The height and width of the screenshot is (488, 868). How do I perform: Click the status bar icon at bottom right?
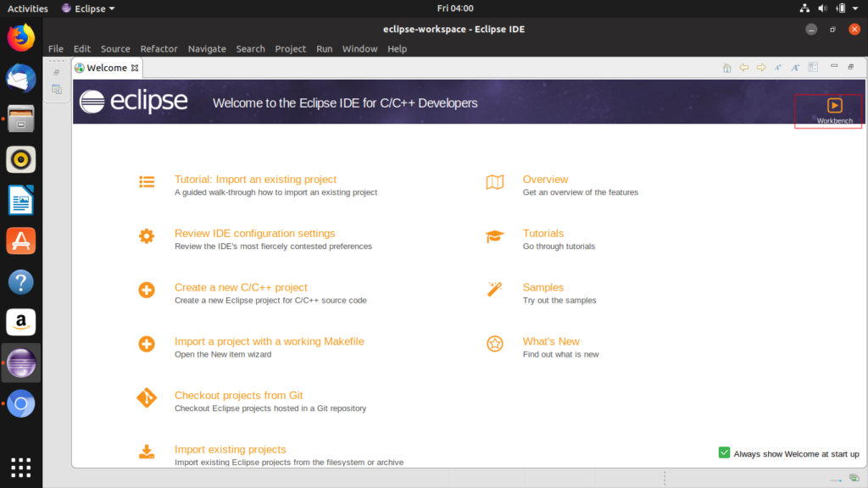[x=854, y=478]
